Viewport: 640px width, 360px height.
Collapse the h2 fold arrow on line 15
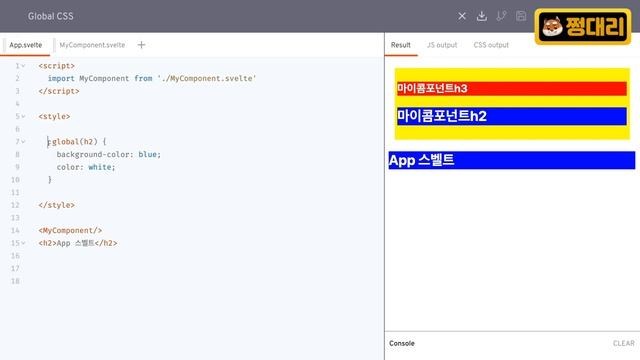(x=23, y=243)
